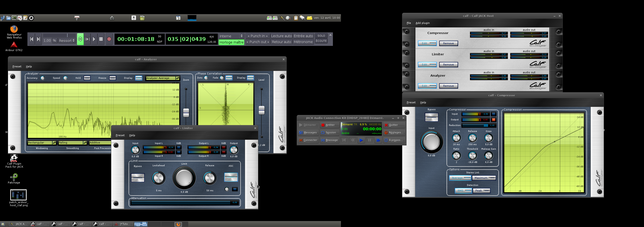
Task: Open Preset menu in Compressor window
Action: 411,102
